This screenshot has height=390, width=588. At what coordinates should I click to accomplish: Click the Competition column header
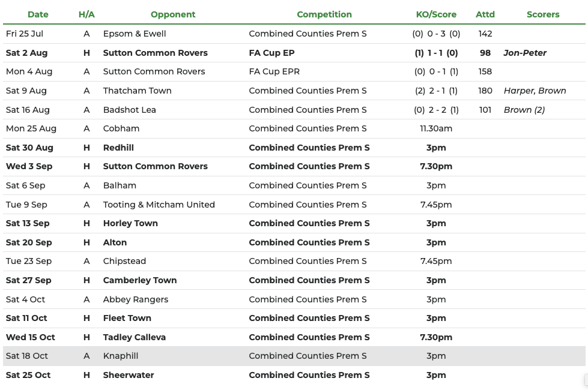tap(324, 14)
